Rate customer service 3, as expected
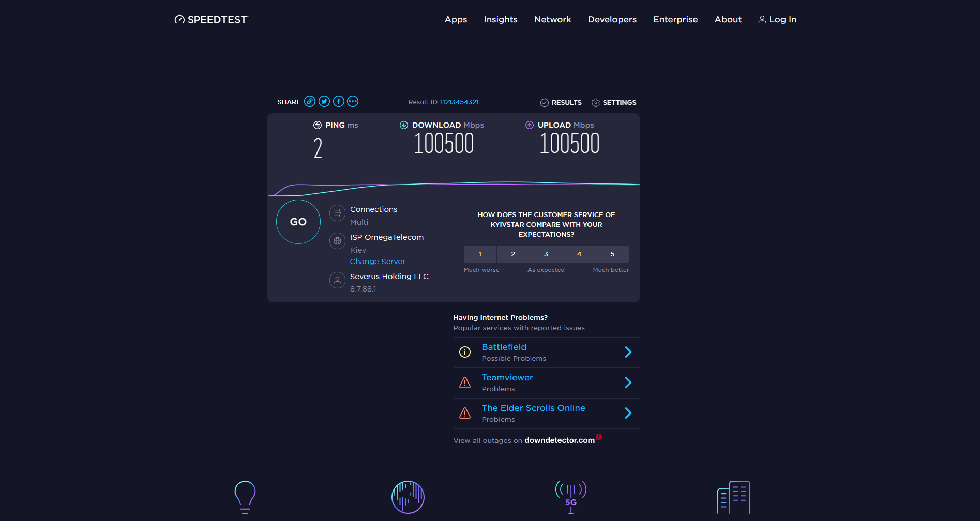980x521 pixels. coord(546,254)
